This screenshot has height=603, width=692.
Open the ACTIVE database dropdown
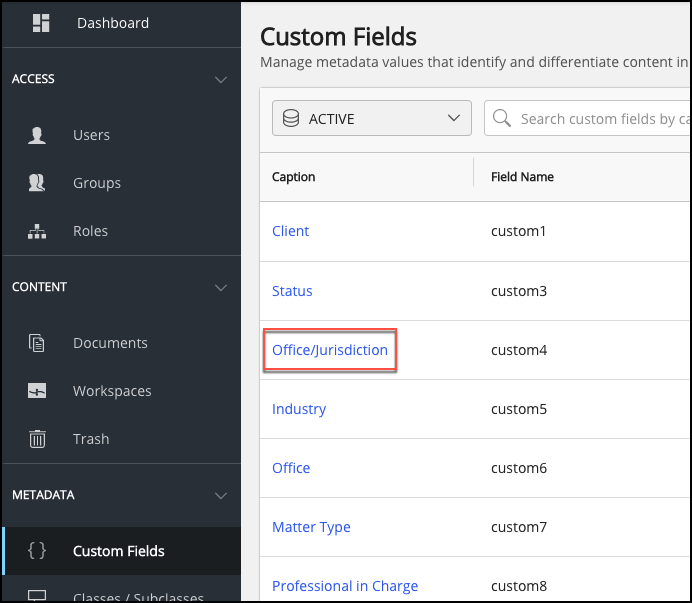tap(372, 118)
